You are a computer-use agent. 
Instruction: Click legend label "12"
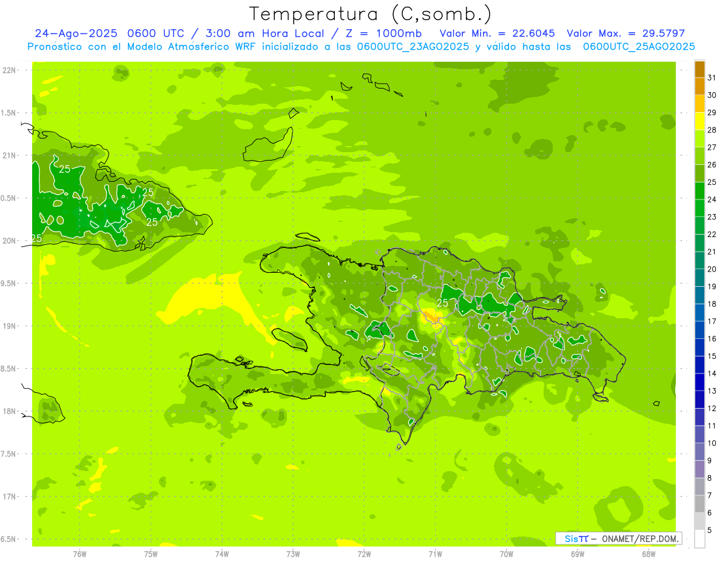point(712,409)
